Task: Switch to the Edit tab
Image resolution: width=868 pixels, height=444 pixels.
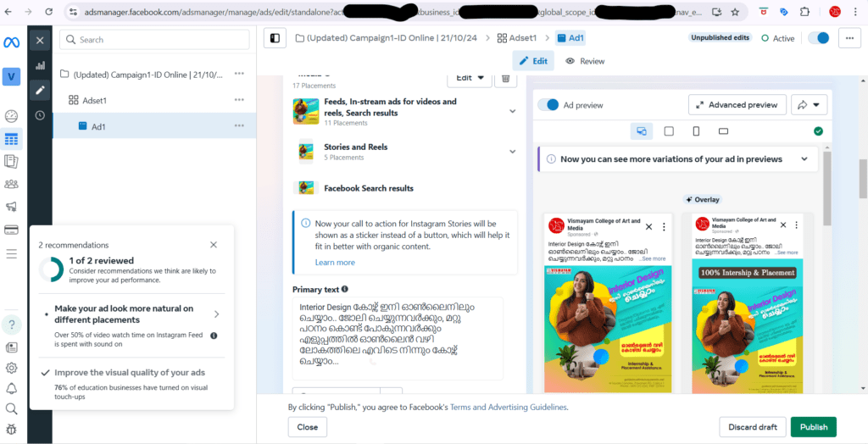Action: point(533,61)
